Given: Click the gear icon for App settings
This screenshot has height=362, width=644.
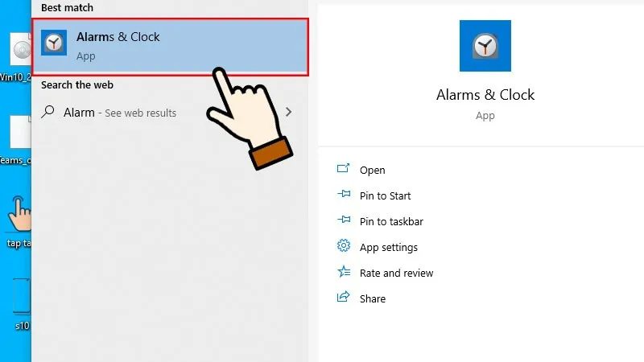Looking at the screenshot, I should click(344, 245).
